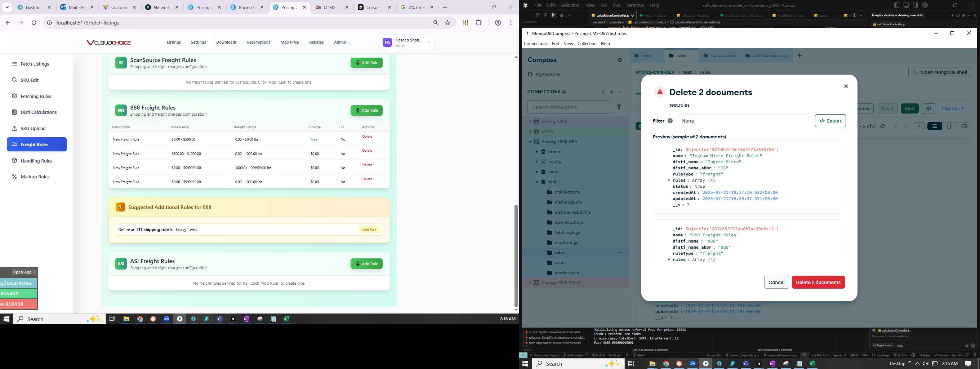The width and height of the screenshot is (980, 369).
Task: Expand the config database
Action: pos(537,162)
